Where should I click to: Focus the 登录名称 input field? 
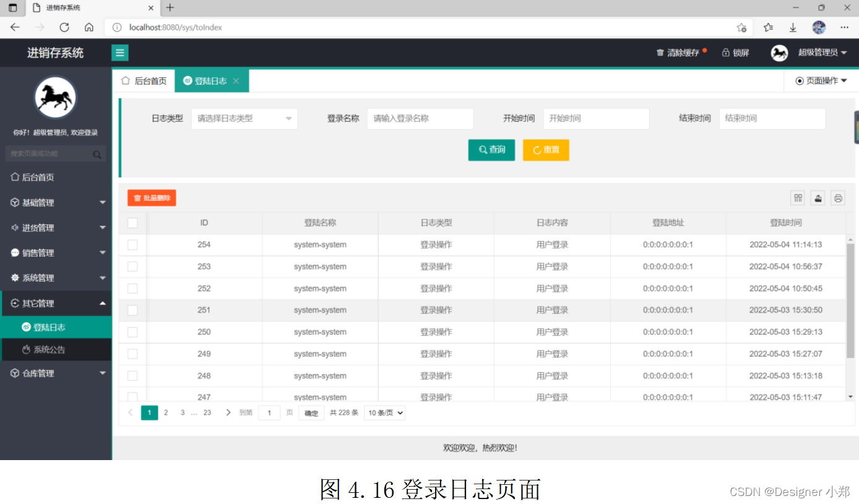(420, 119)
